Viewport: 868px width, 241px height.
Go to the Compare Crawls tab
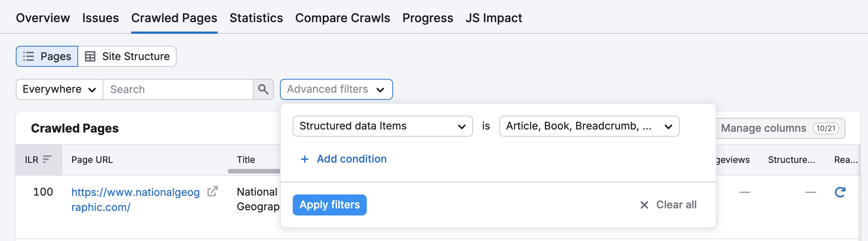point(342,18)
